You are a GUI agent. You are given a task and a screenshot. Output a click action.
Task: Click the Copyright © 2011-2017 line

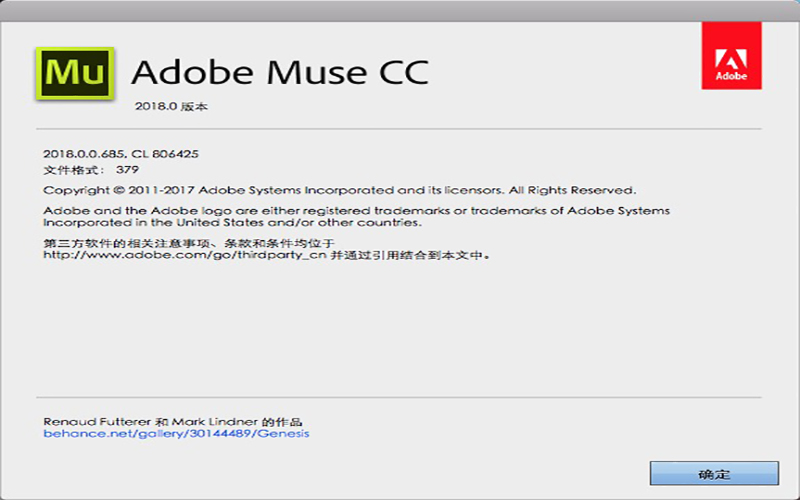coord(340,190)
